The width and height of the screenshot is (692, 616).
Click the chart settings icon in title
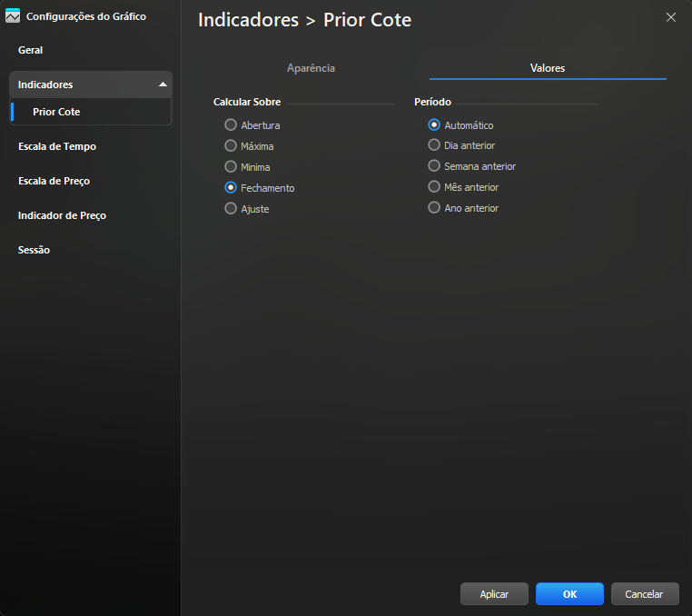click(x=13, y=15)
